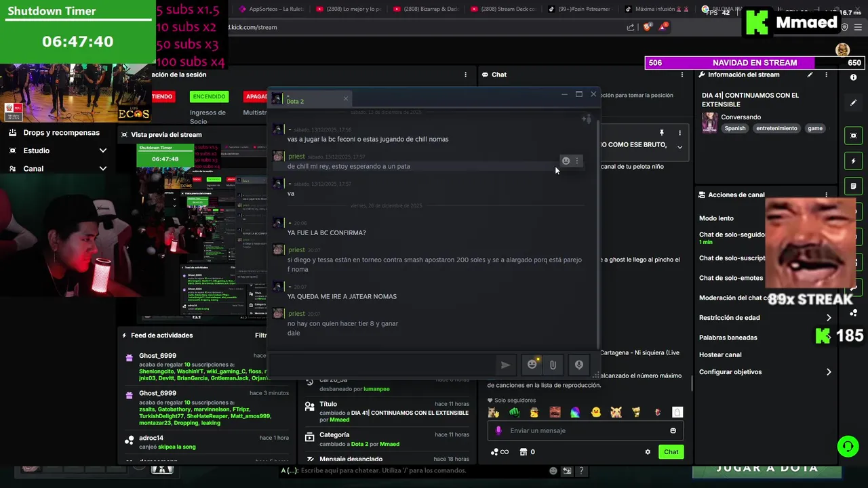868x488 pixels.
Task: Click the Steam chat message input field
Action: (383, 365)
